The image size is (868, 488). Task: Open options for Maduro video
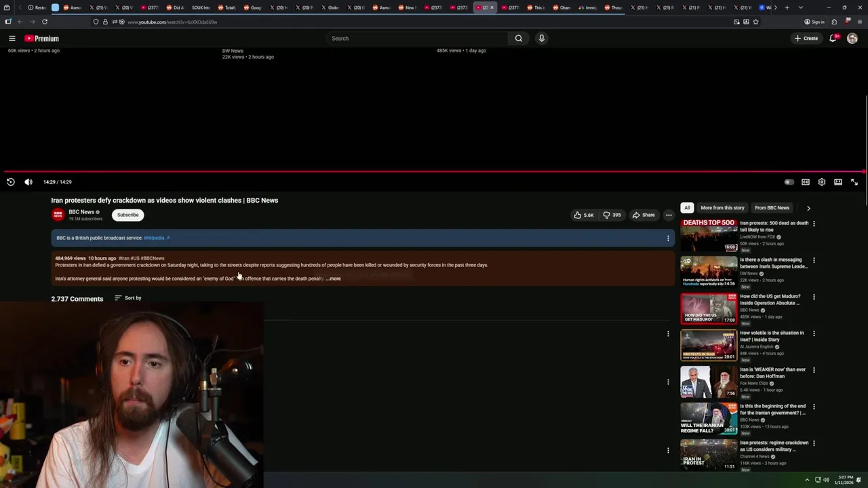814,297
